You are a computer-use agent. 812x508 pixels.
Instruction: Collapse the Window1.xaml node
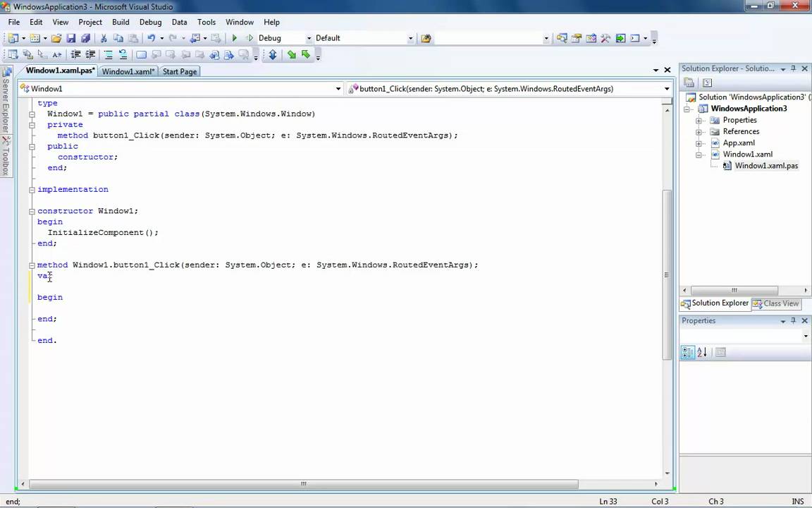tap(699, 155)
